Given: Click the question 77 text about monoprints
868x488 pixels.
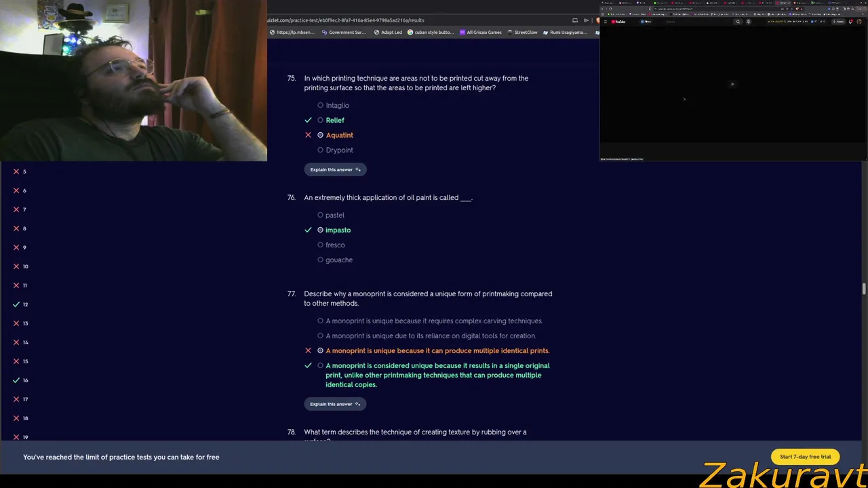Looking at the screenshot, I should pyautogui.click(x=428, y=298).
